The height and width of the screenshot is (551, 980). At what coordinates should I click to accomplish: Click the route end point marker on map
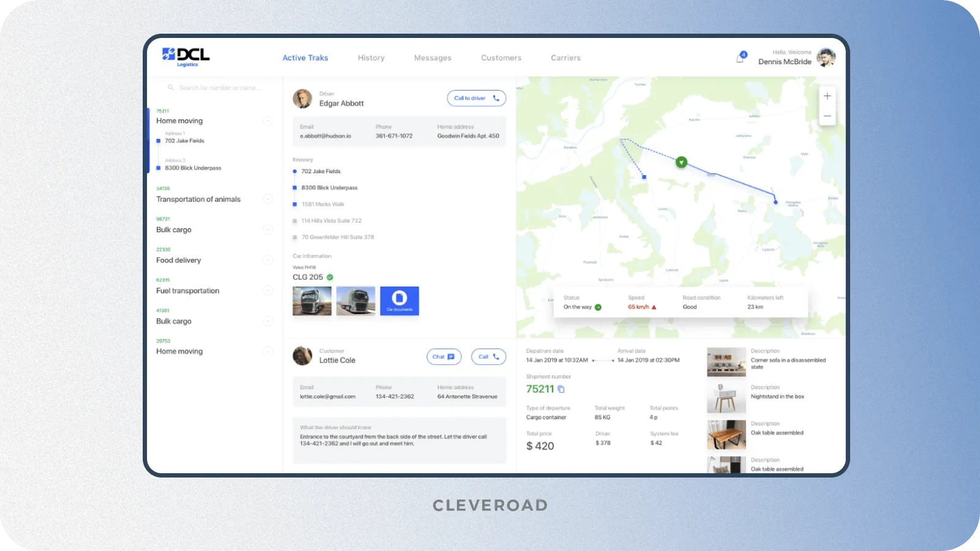click(x=775, y=201)
